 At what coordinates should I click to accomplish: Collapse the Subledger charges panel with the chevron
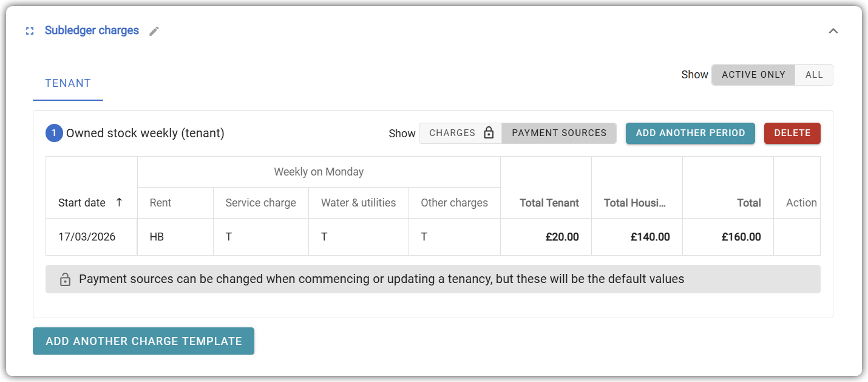[x=833, y=31]
